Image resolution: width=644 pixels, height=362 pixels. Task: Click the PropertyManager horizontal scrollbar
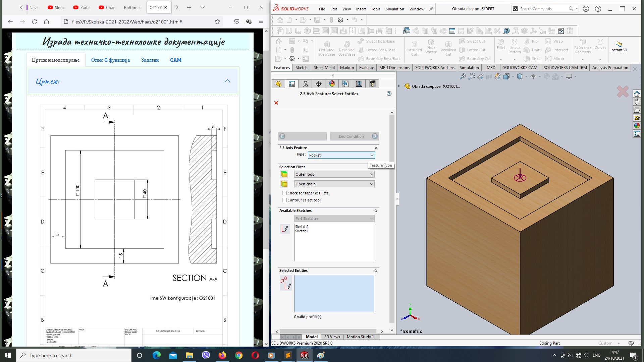coord(328,331)
